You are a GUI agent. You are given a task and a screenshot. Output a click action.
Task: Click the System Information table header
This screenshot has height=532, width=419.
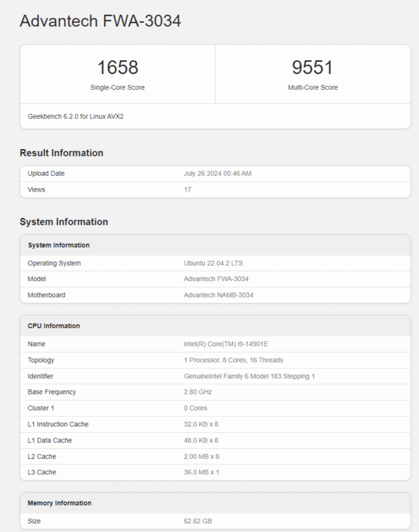pyautogui.click(x=59, y=245)
